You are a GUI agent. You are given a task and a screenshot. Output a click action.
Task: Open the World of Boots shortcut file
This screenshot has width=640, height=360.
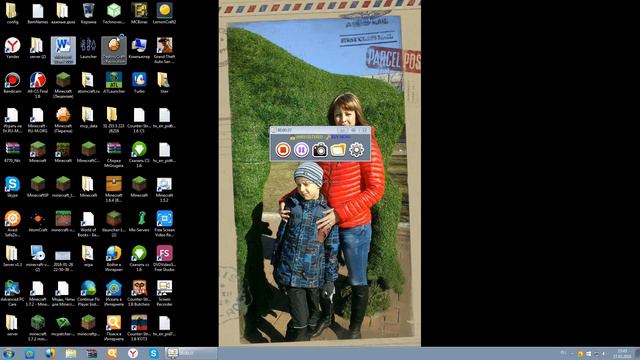click(88, 223)
